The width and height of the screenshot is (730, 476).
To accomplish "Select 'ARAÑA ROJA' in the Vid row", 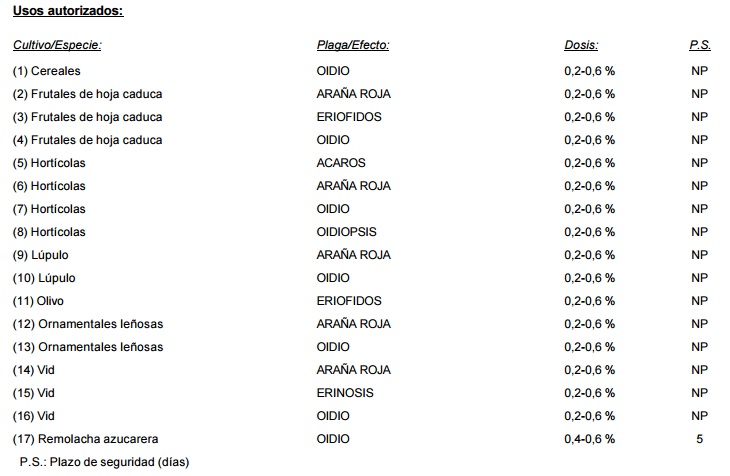I will pyautogui.click(x=353, y=370).
